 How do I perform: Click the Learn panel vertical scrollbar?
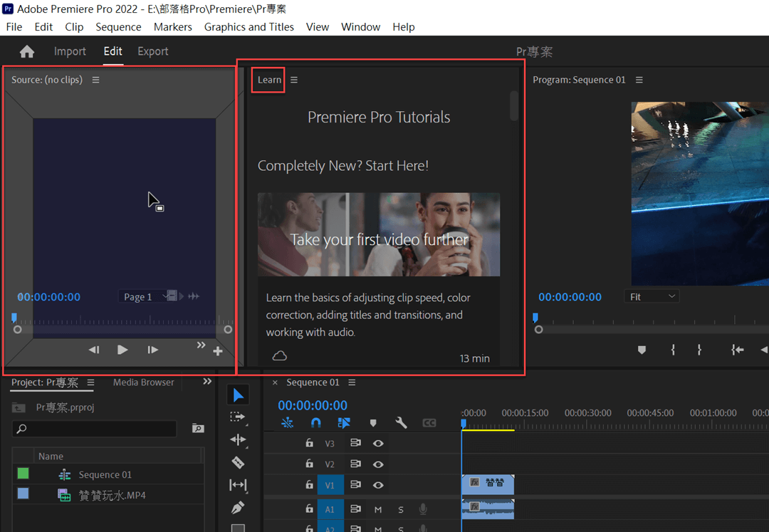[x=514, y=105]
